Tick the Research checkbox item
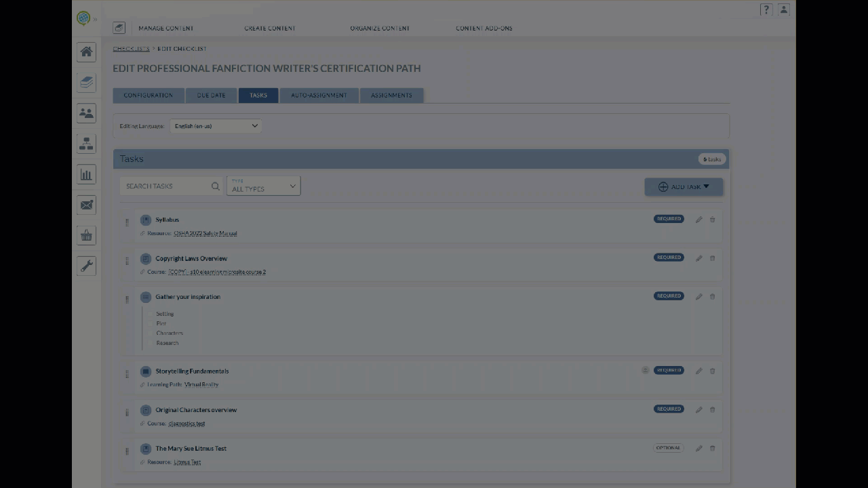868x488 pixels. [151, 343]
